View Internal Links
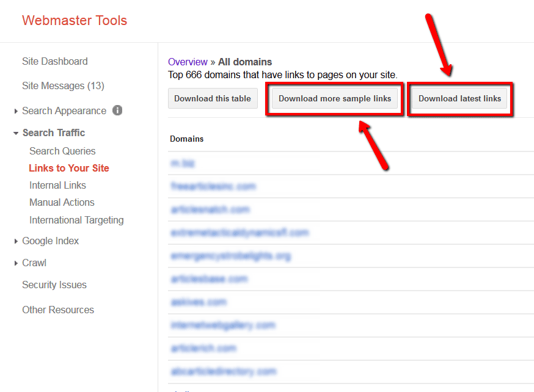 point(58,185)
